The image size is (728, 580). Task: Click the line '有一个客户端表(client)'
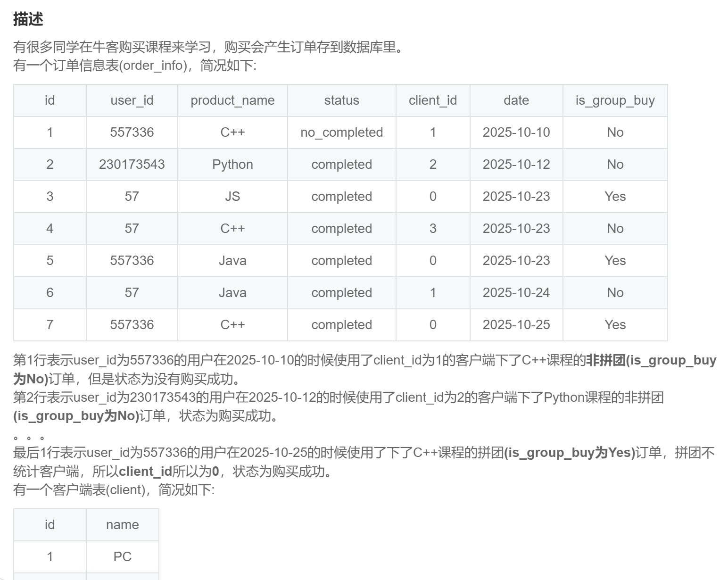tap(114, 490)
